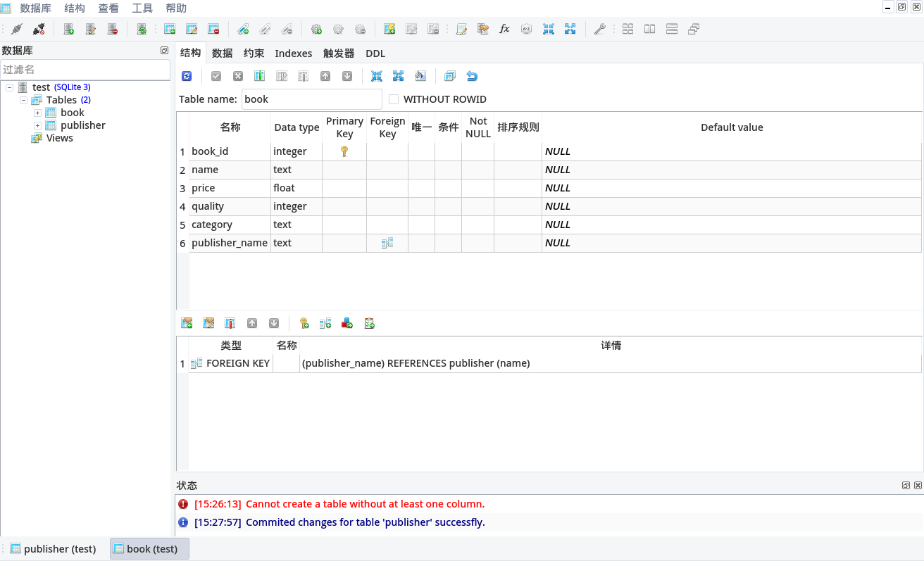Image resolution: width=924 pixels, height=561 pixels.
Task: Click the price column name cell
Action: [x=230, y=188]
